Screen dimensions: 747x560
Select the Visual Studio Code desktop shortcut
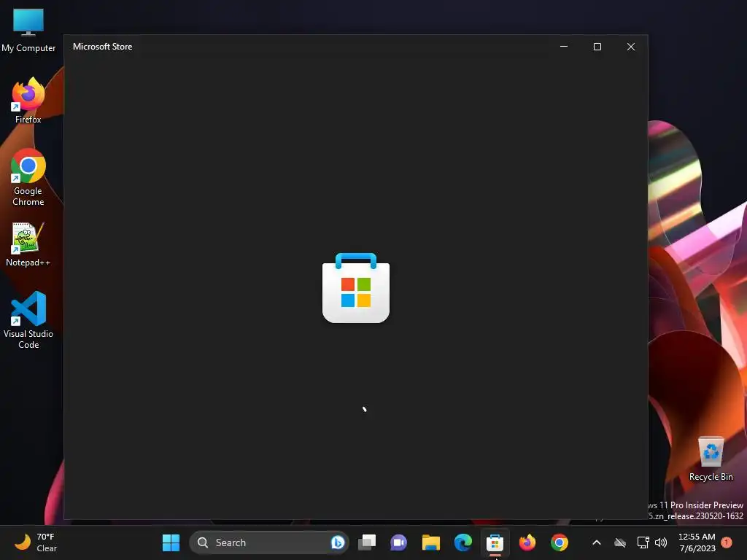28,320
